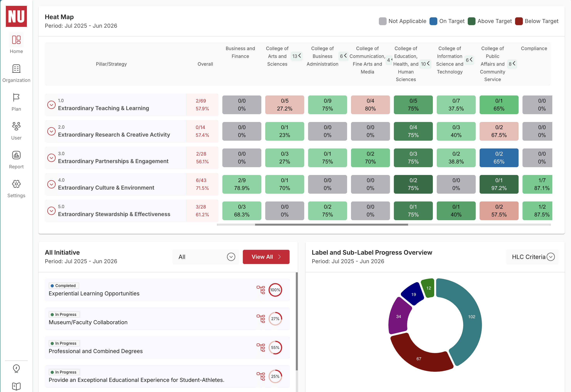Screen dimensions: 571x392
Task: Click the View All button
Action: point(266,257)
